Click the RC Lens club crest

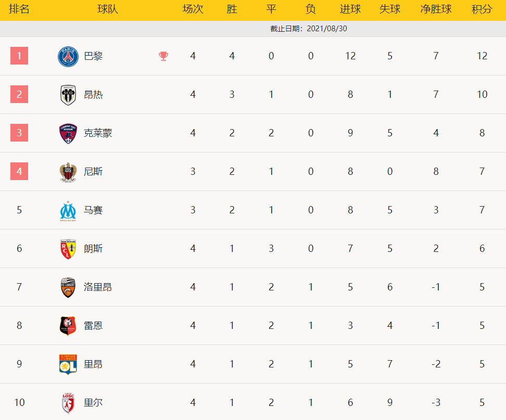point(68,249)
